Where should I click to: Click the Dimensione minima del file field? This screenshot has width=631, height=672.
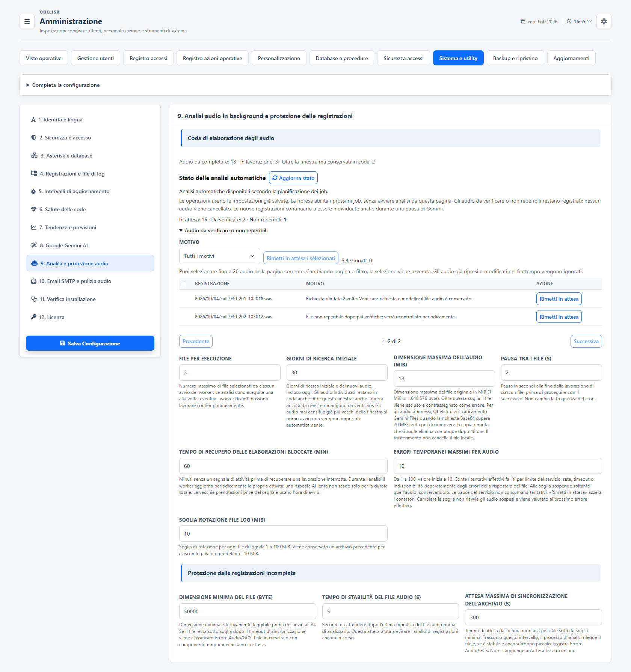pyautogui.click(x=248, y=611)
